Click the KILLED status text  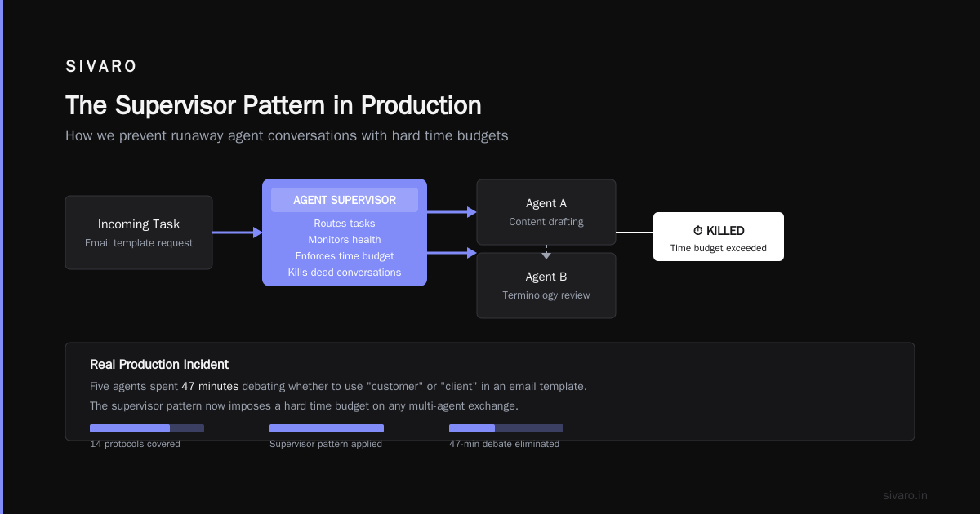tap(725, 231)
